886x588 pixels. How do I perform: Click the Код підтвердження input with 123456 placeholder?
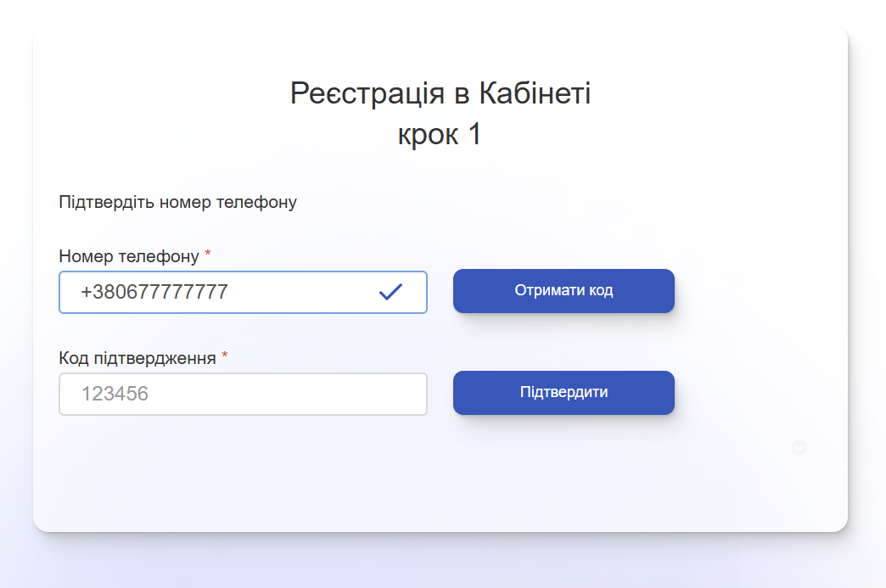coord(243,394)
